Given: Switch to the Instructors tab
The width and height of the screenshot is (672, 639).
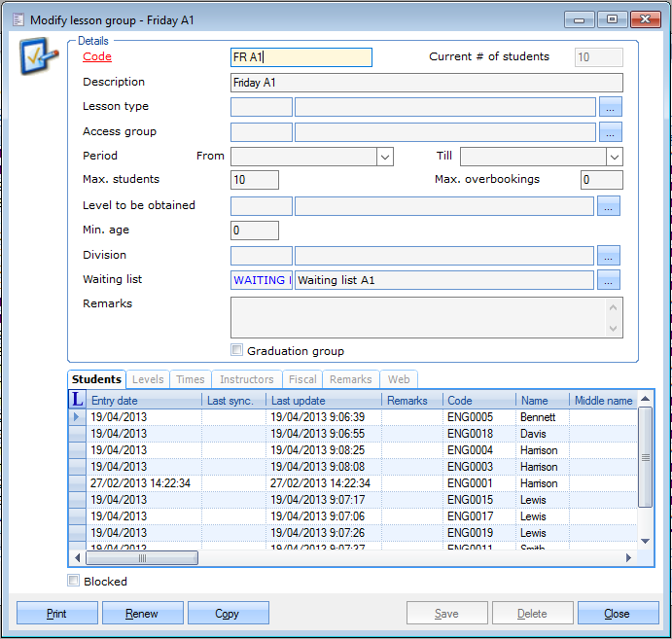Looking at the screenshot, I should click(246, 379).
